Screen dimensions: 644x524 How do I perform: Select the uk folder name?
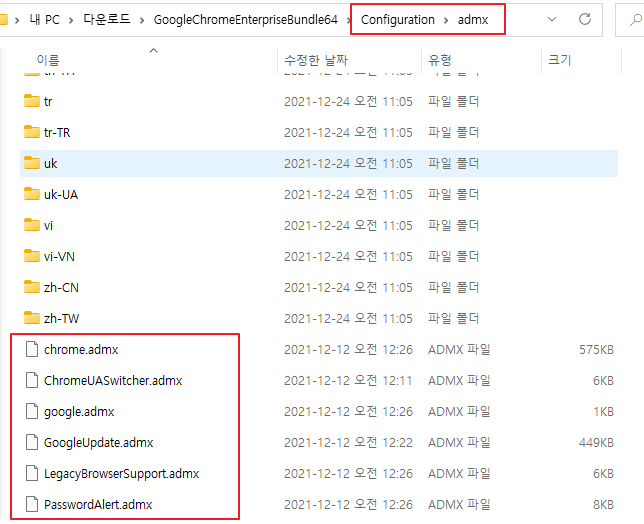click(51, 163)
